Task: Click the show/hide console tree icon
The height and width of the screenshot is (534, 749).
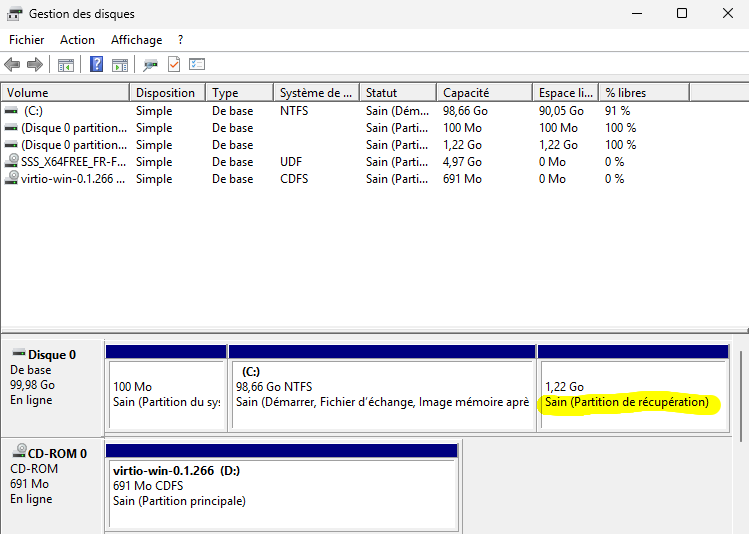Action: pos(65,65)
